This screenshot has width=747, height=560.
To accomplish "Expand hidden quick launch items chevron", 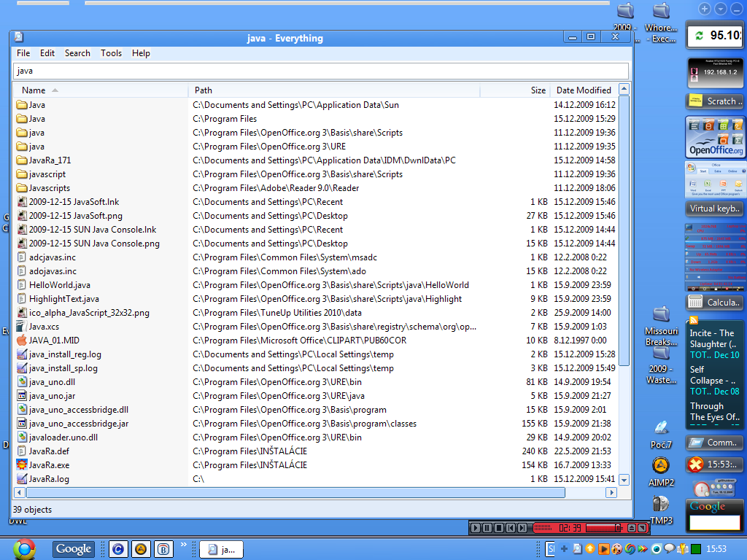I will point(184,544).
